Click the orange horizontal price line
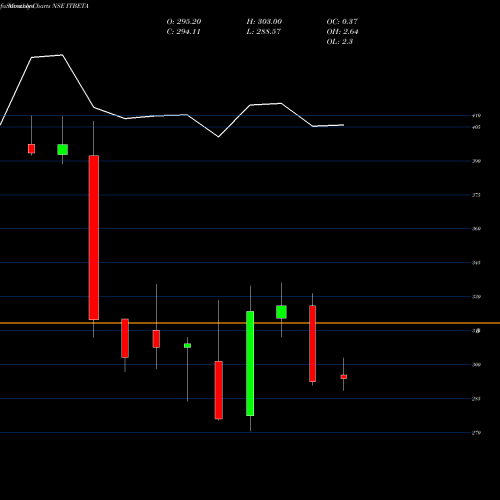Screen dimensions: 500x500 point(250,323)
